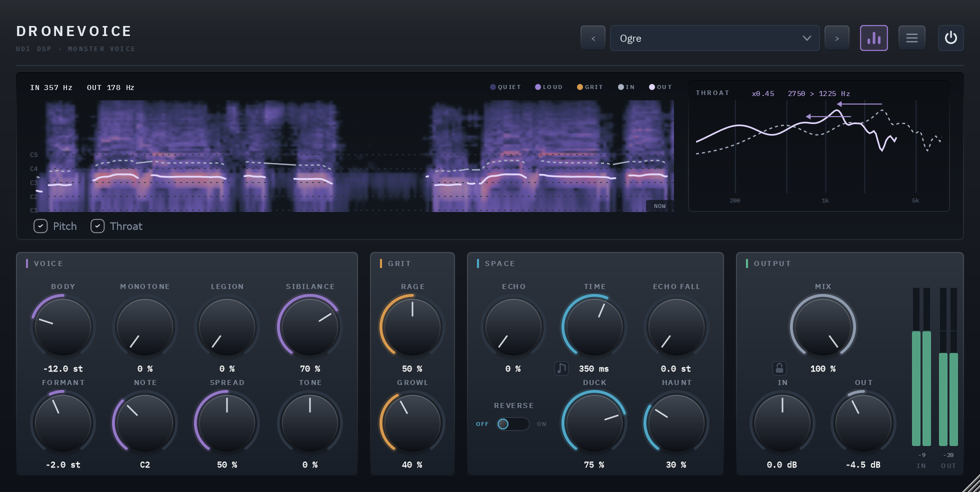Click the Time knob

[594, 327]
